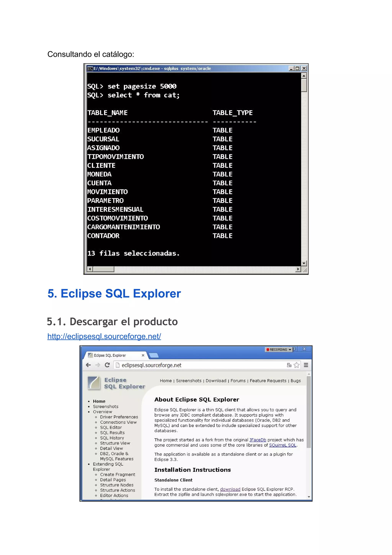Open a new browser tab

click(x=154, y=355)
